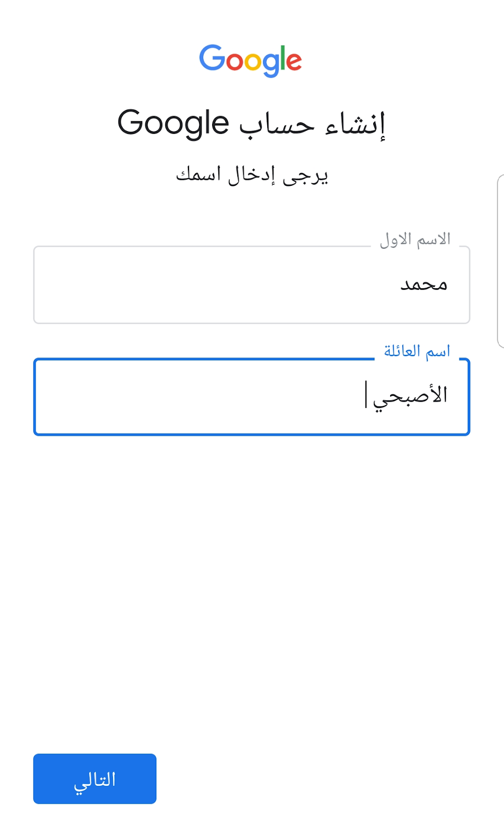Click the word إنشاء in the heading
The height and width of the screenshot is (840, 504).
(x=355, y=124)
